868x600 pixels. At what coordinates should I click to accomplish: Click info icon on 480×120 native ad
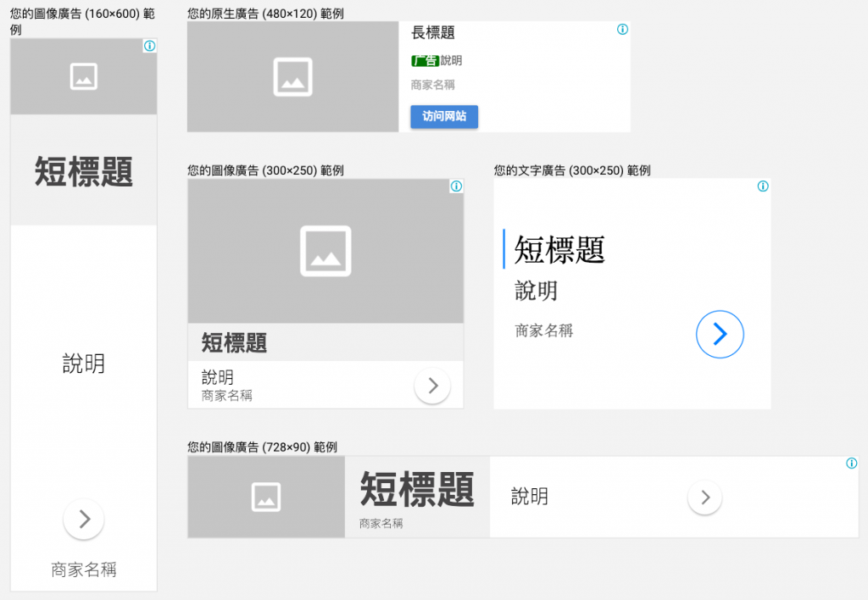[623, 30]
